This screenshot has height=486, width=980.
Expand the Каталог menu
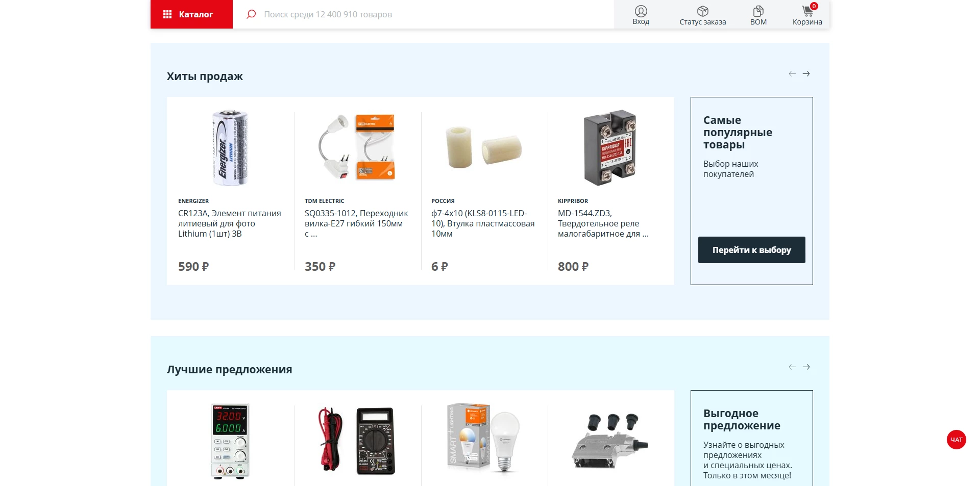tap(191, 14)
